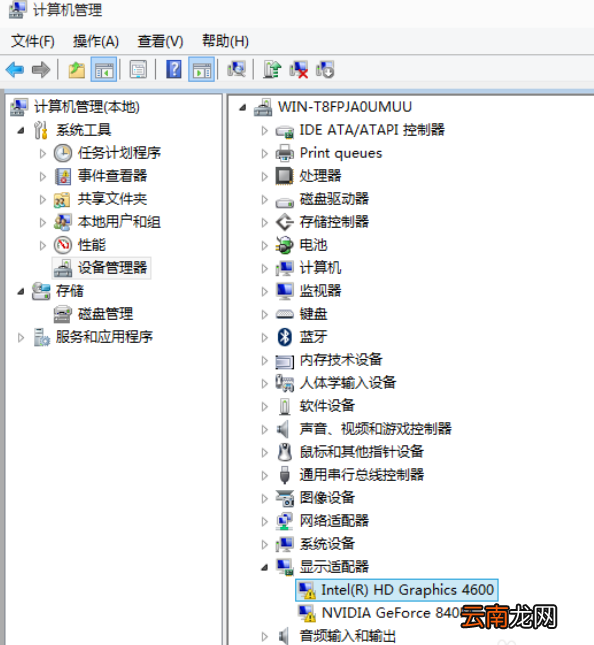
Task: Select the 内存技术设备 category
Action: (x=341, y=360)
